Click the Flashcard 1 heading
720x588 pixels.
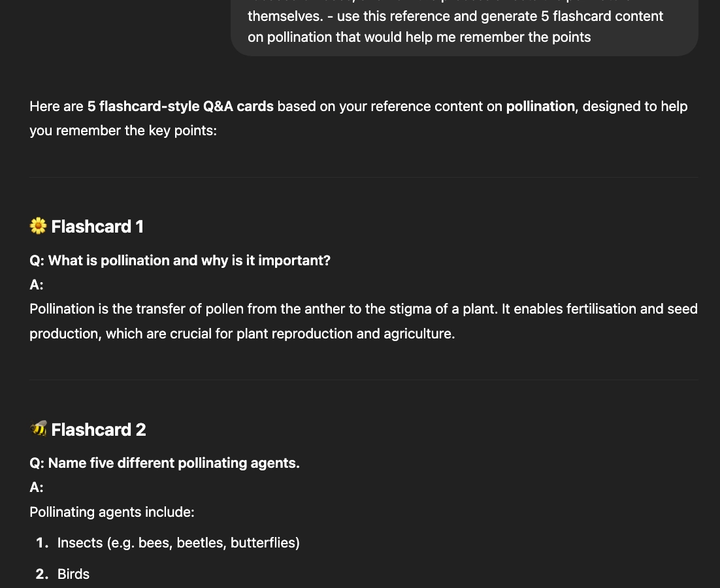click(x=97, y=227)
